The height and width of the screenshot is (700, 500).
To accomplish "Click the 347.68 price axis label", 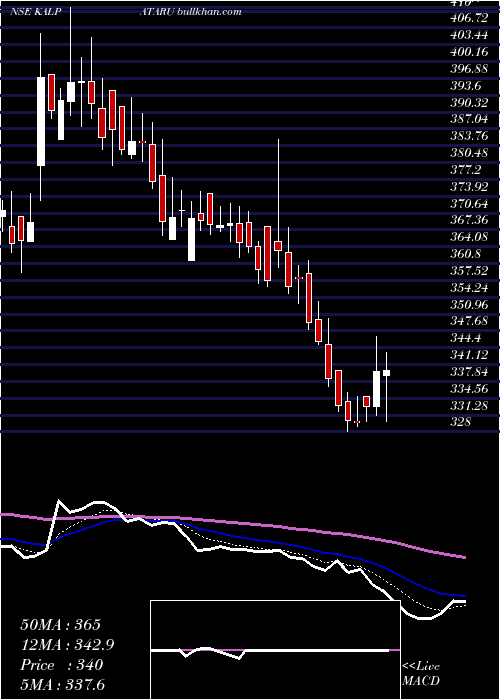I will click(469, 321).
